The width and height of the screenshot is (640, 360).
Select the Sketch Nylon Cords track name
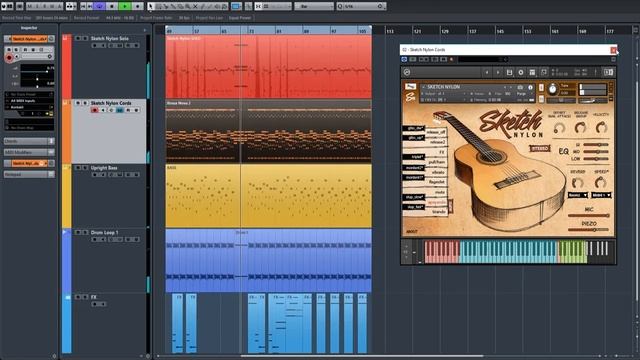[111, 103]
